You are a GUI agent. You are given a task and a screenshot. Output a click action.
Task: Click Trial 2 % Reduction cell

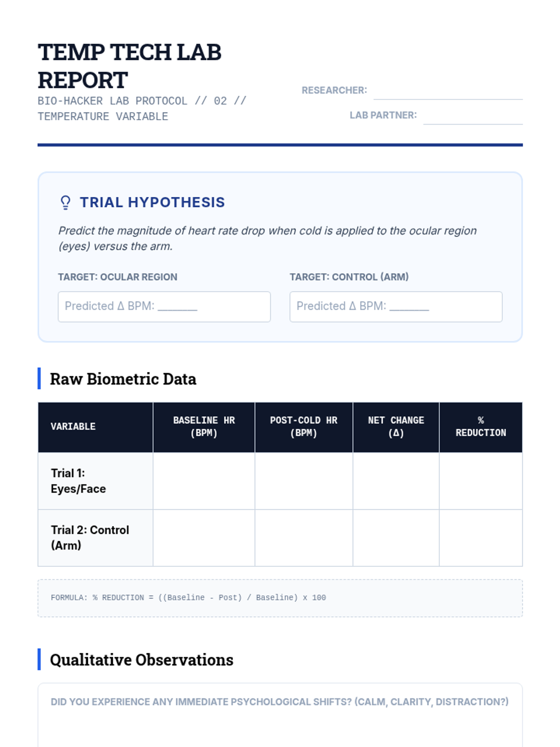[481, 538]
